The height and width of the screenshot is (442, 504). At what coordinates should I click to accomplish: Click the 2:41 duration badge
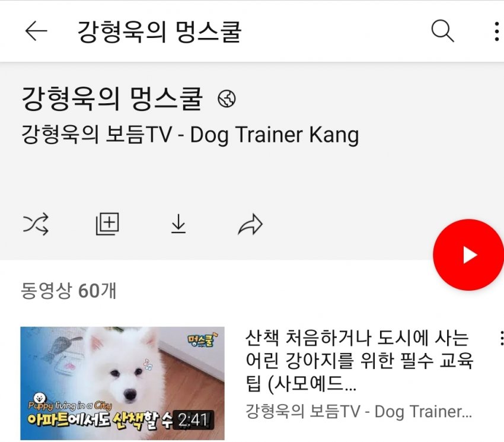click(193, 420)
